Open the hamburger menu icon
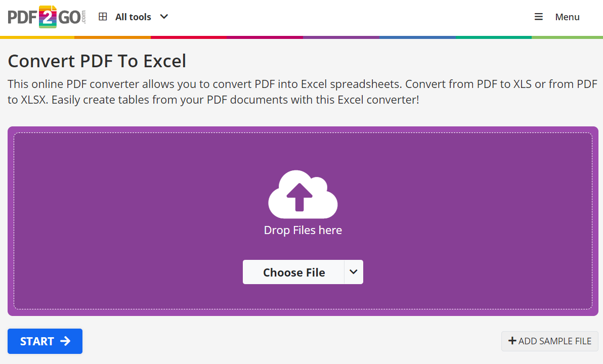Image resolution: width=603 pixels, height=364 pixels. 538,16
